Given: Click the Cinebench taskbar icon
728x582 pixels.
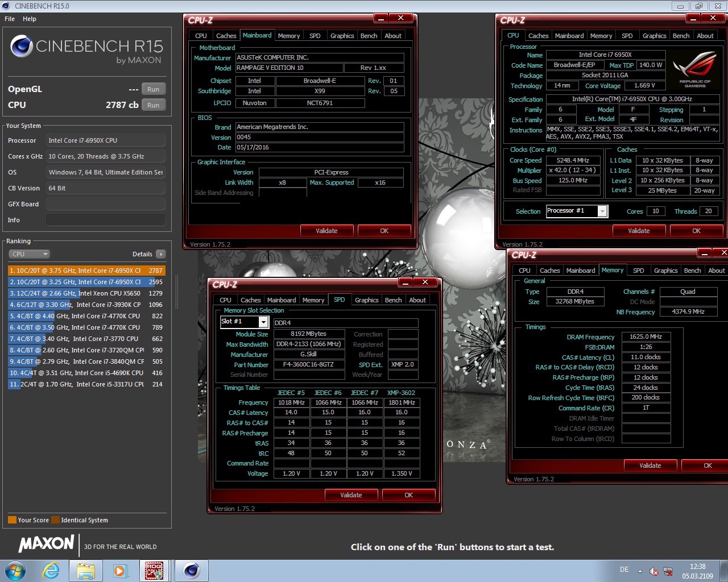Looking at the screenshot, I should (192, 571).
